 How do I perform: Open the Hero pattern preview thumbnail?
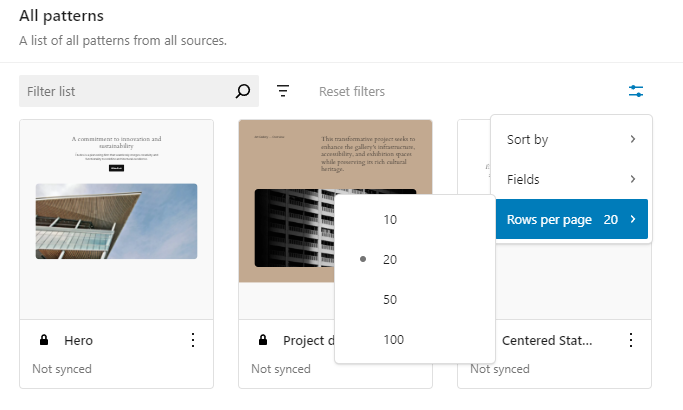(x=116, y=218)
